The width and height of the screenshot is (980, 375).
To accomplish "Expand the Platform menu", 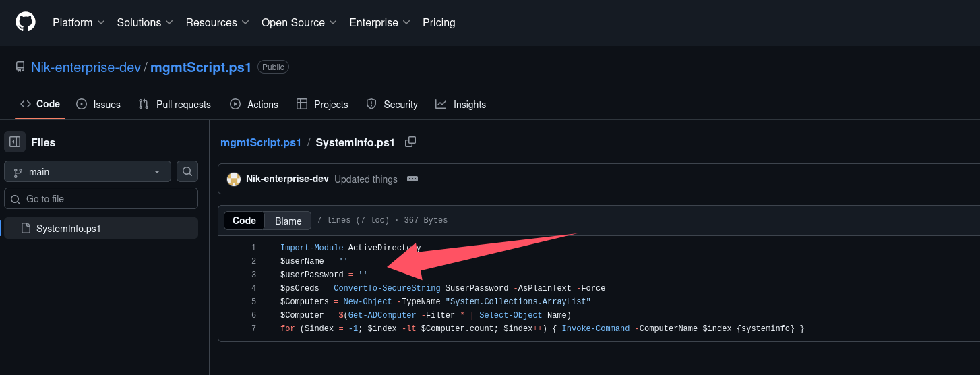I will click(78, 22).
